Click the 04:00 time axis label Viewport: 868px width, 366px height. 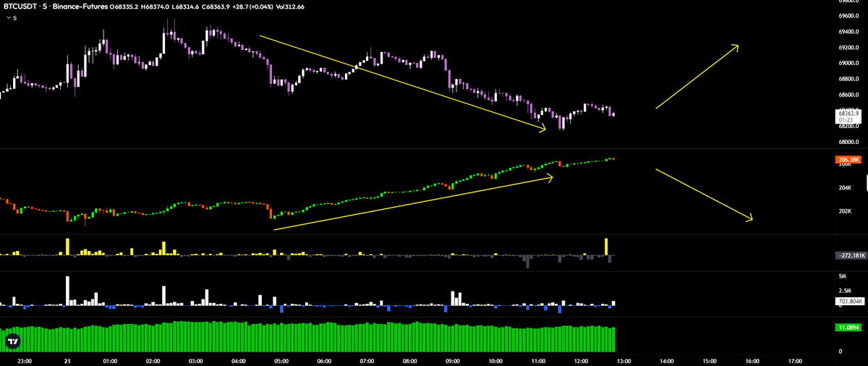[238, 359]
